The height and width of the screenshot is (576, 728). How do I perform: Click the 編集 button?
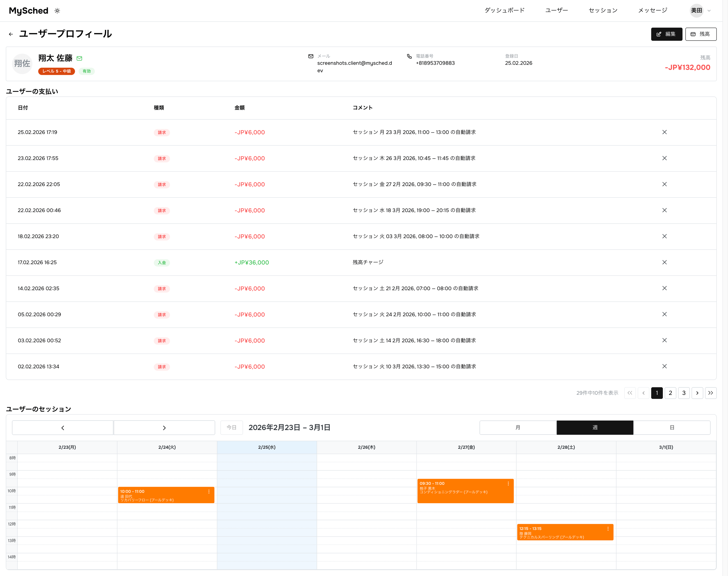click(x=666, y=34)
